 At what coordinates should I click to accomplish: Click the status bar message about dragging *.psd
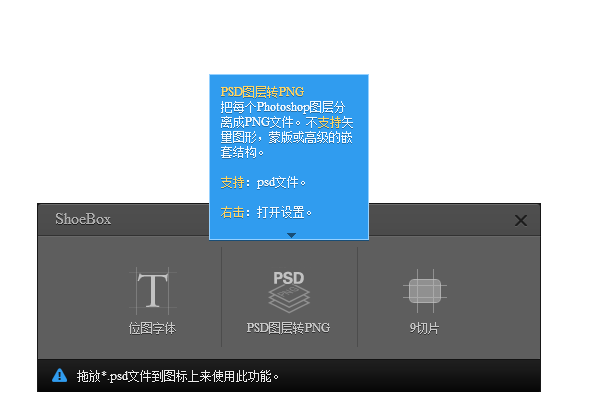point(178,376)
